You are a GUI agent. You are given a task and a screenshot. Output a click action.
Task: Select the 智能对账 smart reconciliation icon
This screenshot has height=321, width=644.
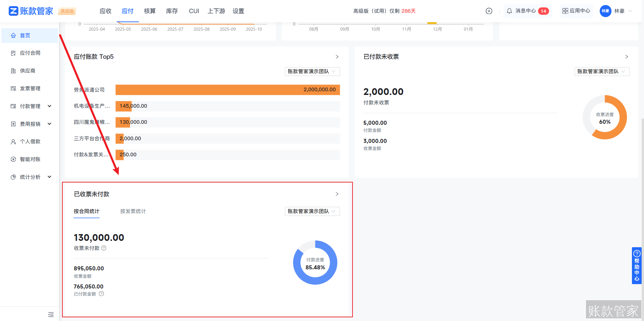[x=13, y=159]
